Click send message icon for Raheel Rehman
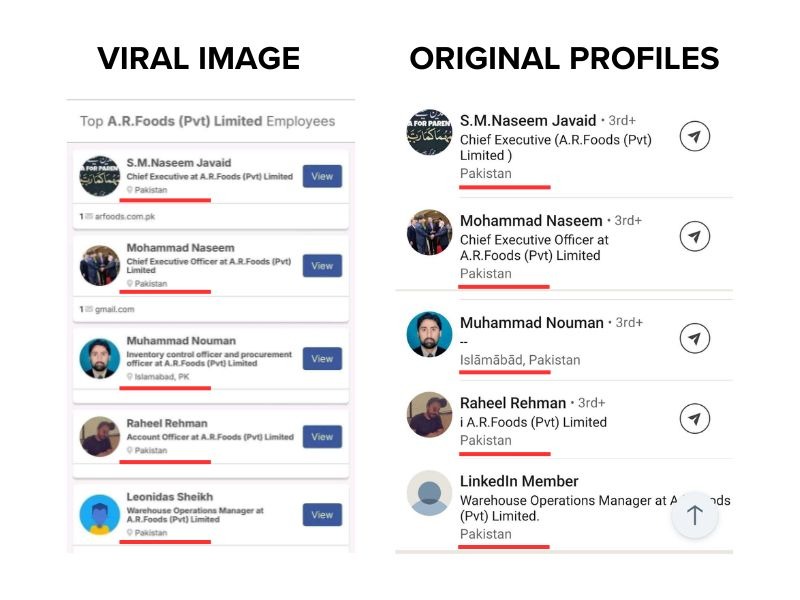This screenshot has width=800, height=600. tap(695, 417)
